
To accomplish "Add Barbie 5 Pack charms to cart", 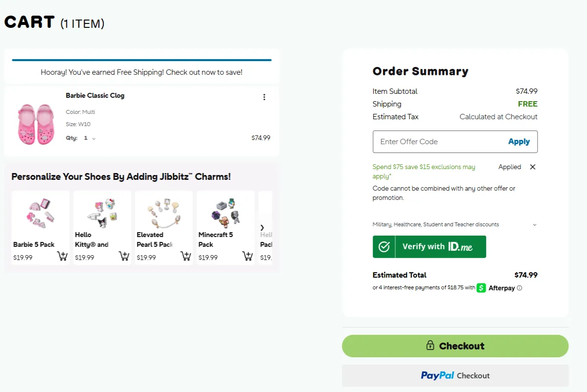I will click(x=62, y=256).
